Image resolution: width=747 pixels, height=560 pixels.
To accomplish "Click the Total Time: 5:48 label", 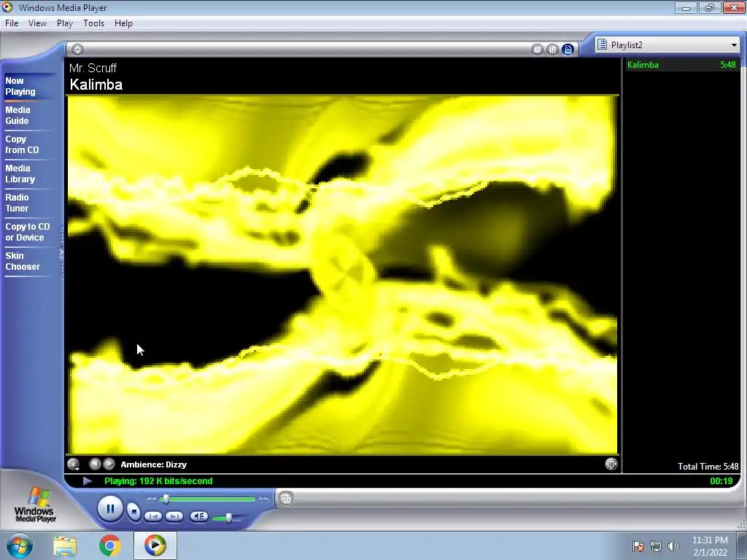I will click(x=708, y=467).
